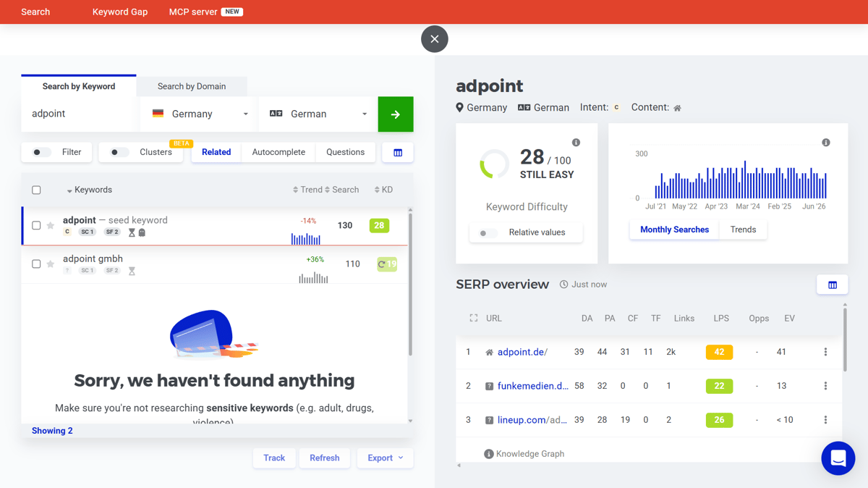Star the adpoint seed keyword
Screen dimensions: 868x488
[51, 226]
